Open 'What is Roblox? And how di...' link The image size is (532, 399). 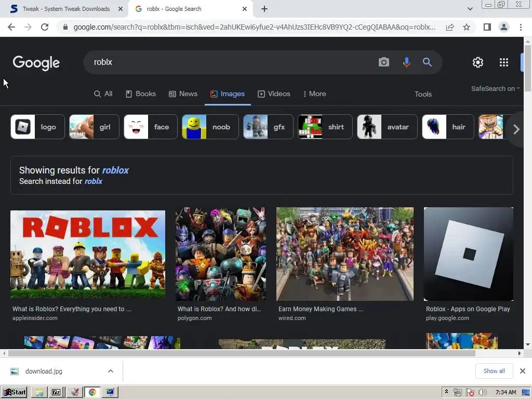[220, 309]
